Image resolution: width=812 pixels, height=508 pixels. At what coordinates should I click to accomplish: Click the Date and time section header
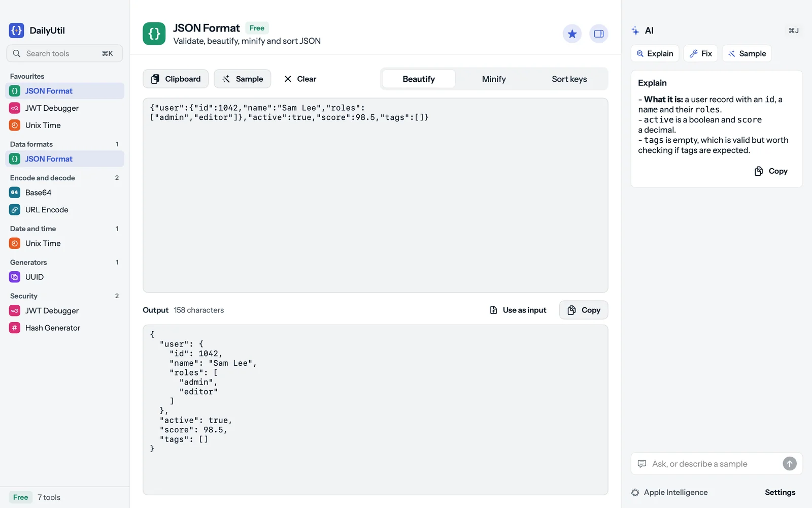click(x=33, y=229)
